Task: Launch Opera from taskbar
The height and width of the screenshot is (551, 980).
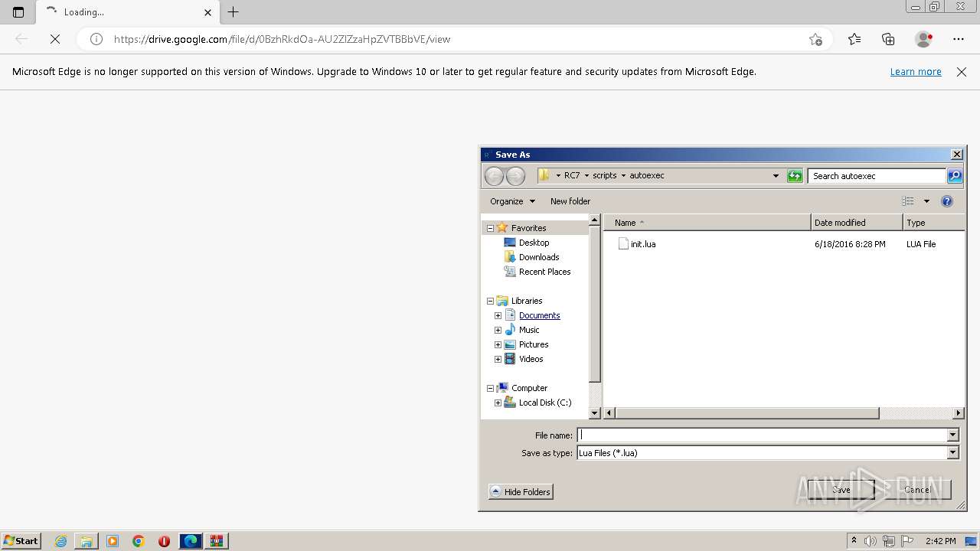Action: [164, 541]
